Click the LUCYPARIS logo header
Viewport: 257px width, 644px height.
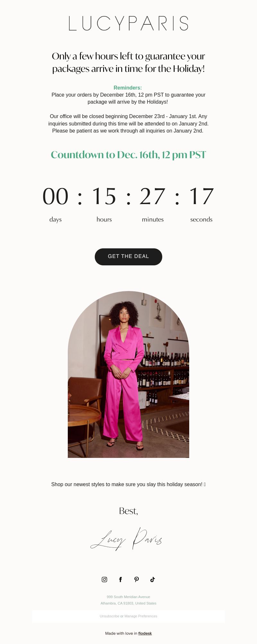[128, 23]
